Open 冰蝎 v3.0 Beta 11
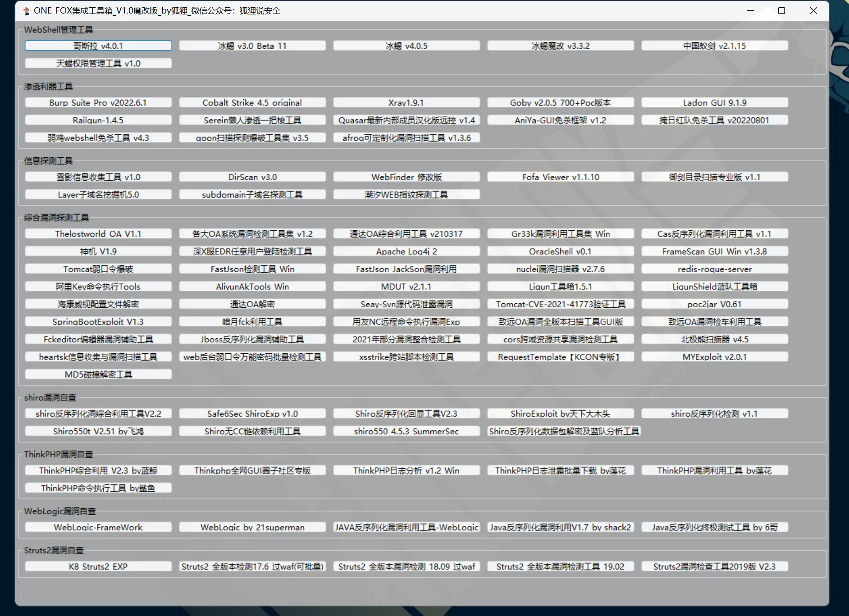849x616 pixels. click(x=252, y=46)
